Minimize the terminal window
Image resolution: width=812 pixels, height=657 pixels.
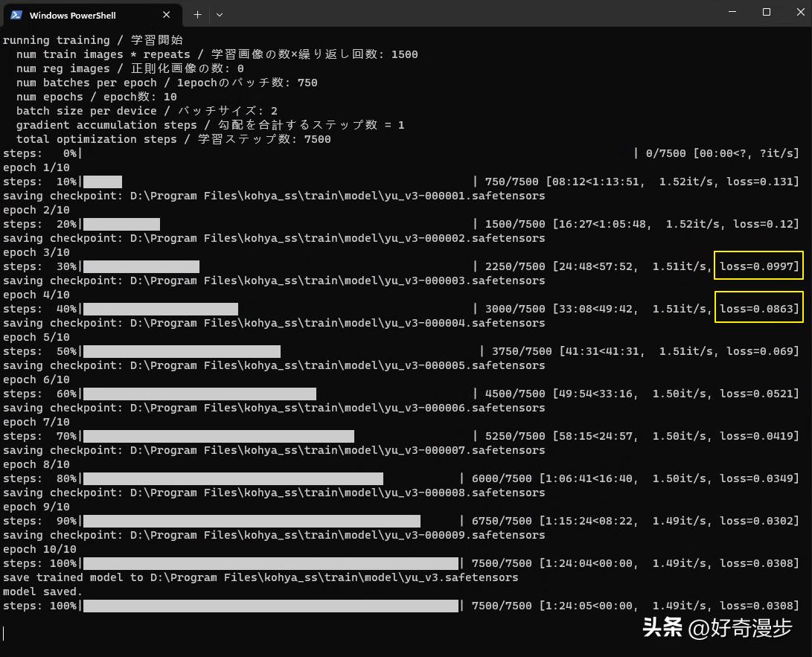tap(732, 13)
